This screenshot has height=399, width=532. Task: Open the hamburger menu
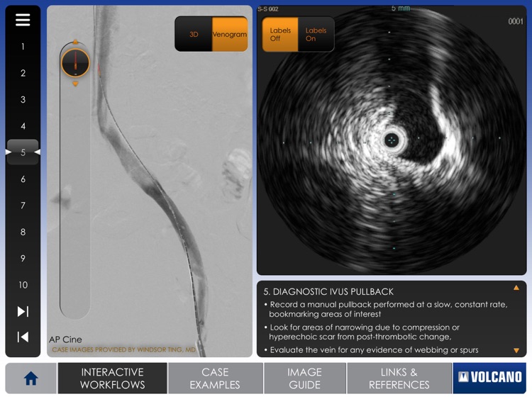pos(23,20)
